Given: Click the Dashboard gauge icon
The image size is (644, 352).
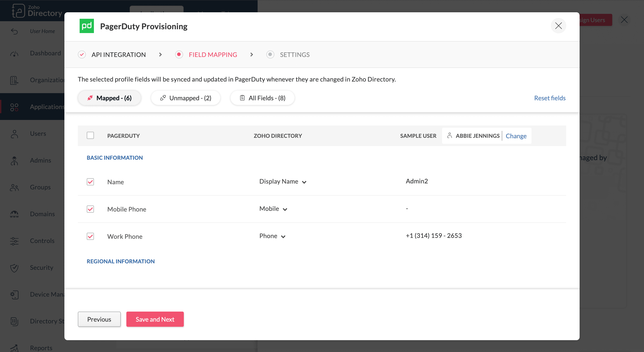Looking at the screenshot, I should pos(14,53).
